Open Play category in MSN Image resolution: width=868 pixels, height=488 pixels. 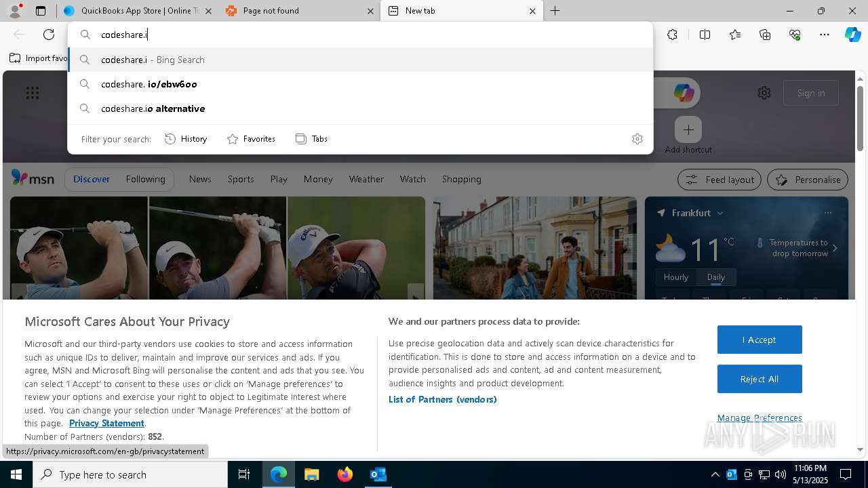[279, 179]
